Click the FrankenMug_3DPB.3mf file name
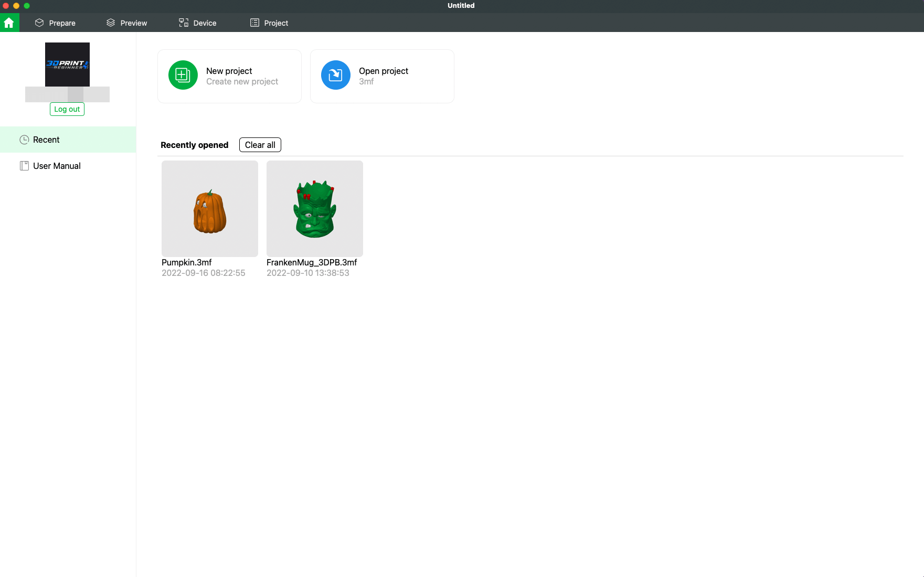 [312, 262]
